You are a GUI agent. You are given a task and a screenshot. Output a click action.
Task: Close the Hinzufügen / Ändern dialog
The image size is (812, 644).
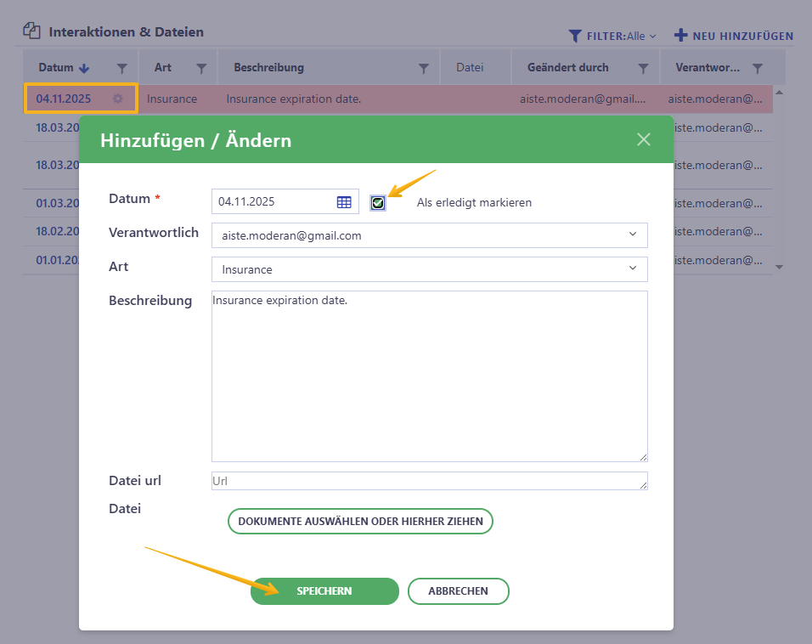coord(644,139)
